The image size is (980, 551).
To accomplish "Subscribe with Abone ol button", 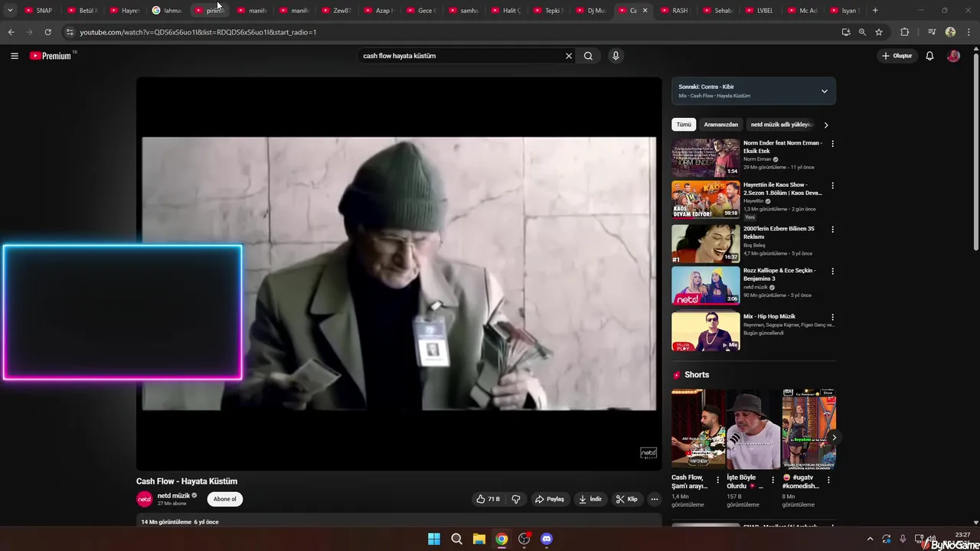I will [225, 499].
